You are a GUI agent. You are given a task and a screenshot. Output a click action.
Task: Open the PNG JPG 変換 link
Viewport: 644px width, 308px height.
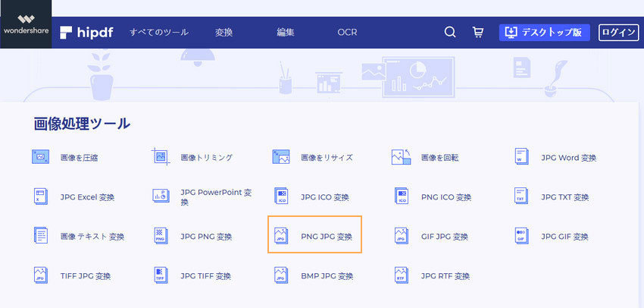[327, 237]
